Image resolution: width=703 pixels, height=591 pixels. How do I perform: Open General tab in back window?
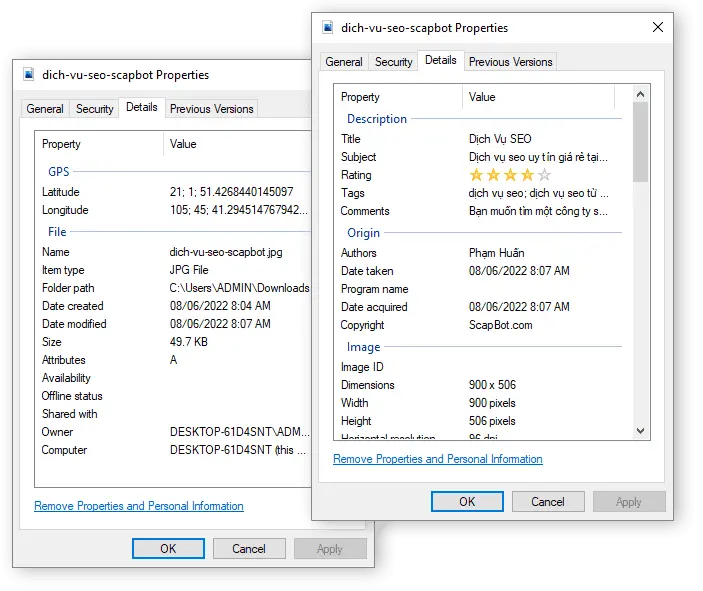pos(45,109)
